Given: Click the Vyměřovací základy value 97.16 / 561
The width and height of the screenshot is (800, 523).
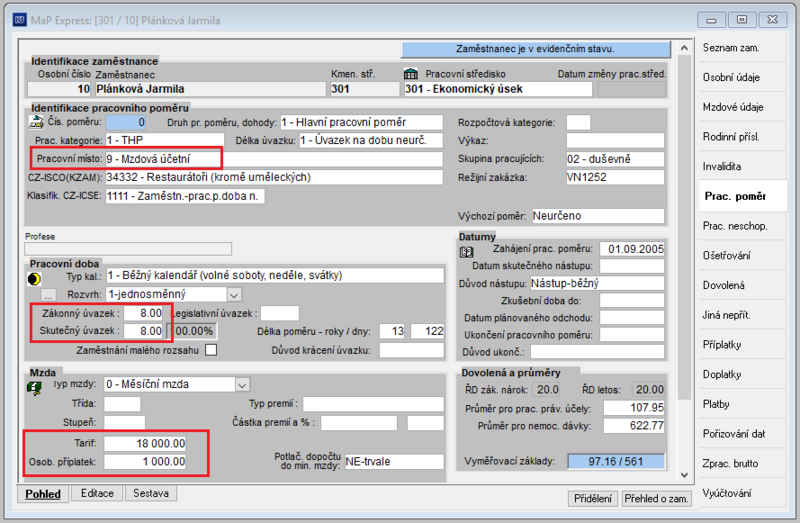Looking at the screenshot, I should tap(616, 461).
